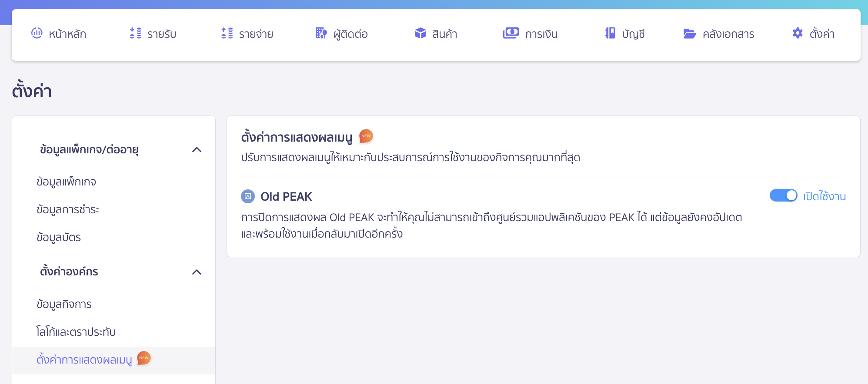868x384 pixels.
Task: Open the รายรับ income menu icon
Action: [135, 33]
